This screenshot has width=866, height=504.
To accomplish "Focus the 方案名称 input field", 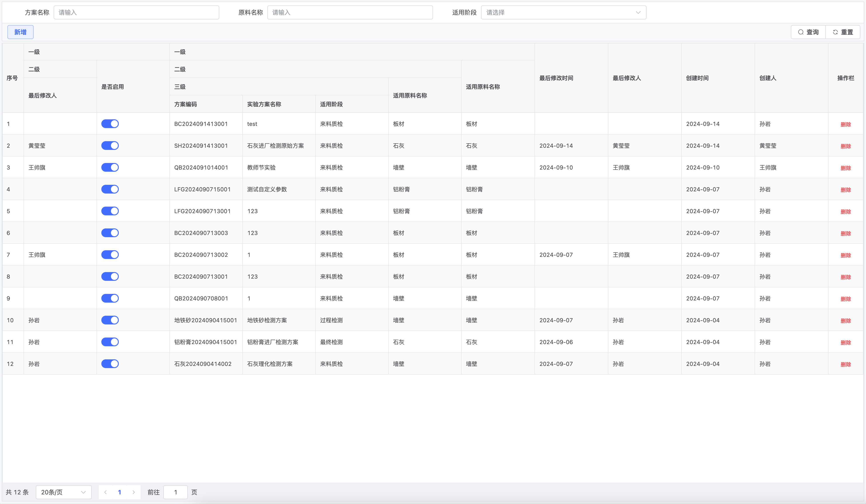I will click(x=136, y=12).
